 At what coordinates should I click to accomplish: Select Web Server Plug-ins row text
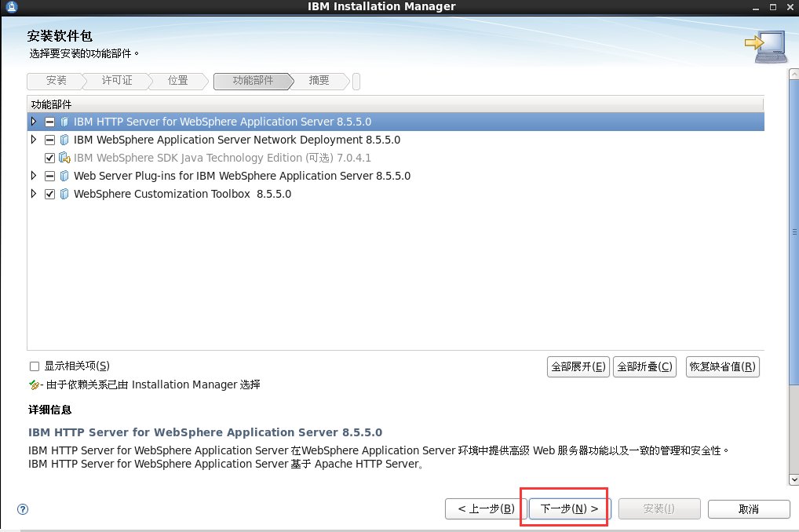point(242,176)
